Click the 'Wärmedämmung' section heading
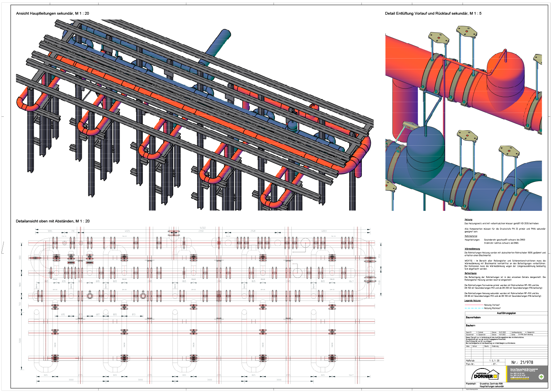The width and height of the screenshot is (554, 392). [472, 249]
